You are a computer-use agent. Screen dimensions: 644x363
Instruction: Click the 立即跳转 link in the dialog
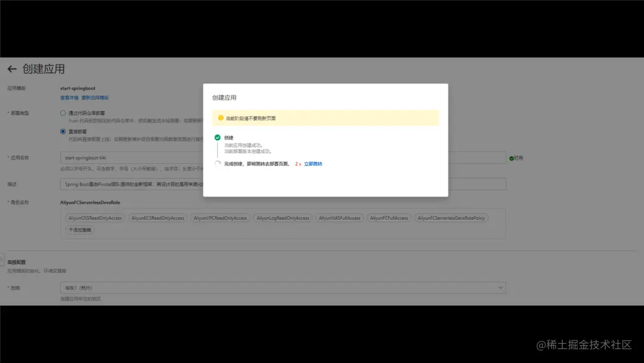[313, 164]
